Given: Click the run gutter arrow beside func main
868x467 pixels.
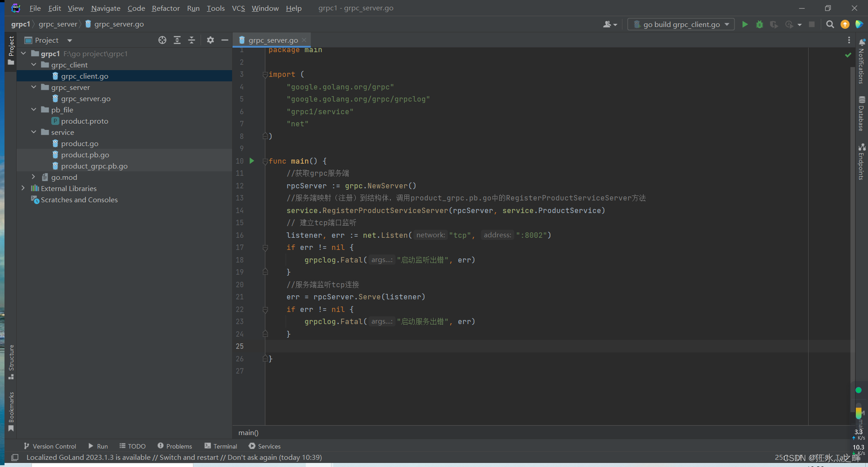Looking at the screenshot, I should (x=252, y=160).
